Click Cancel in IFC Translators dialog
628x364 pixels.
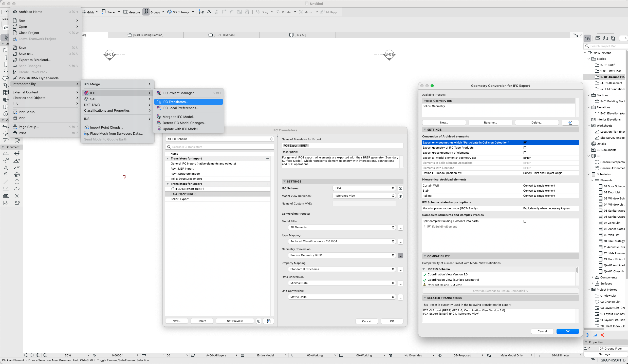click(366, 321)
